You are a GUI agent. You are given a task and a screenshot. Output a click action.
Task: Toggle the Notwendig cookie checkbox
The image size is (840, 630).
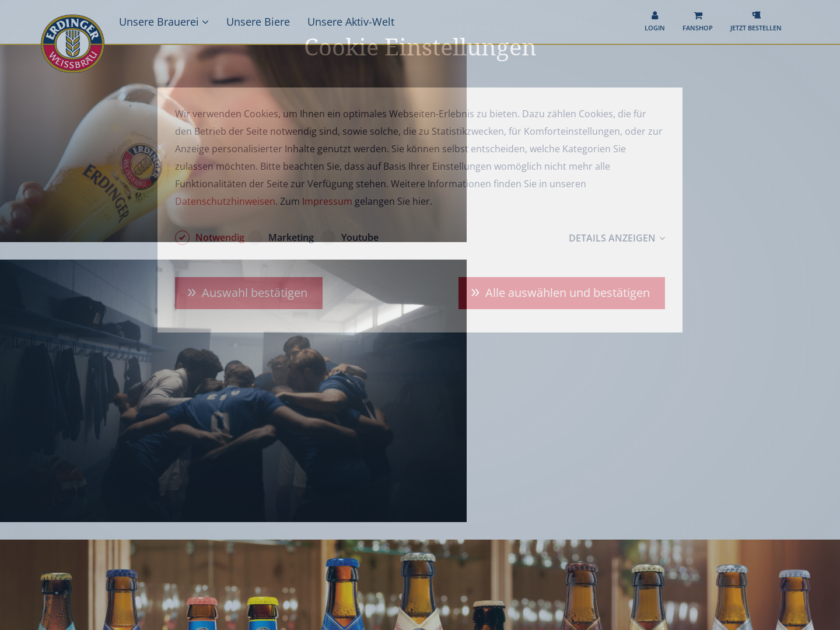coord(182,237)
